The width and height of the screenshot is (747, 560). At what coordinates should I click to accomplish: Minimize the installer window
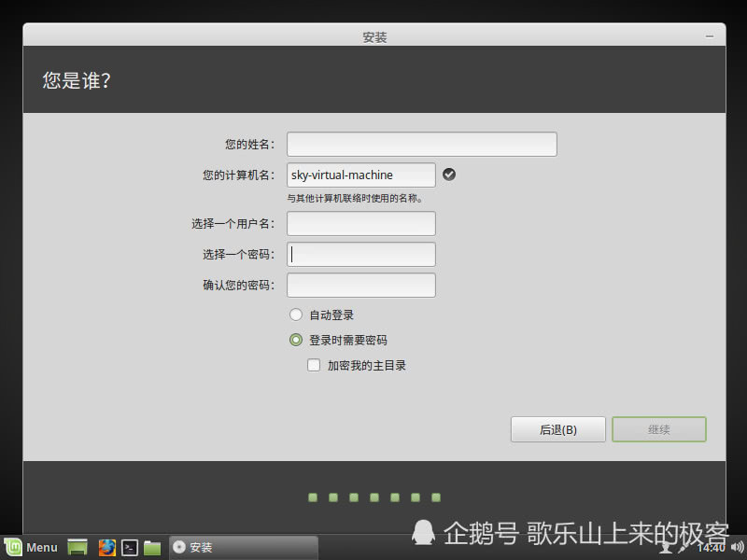coord(710,36)
